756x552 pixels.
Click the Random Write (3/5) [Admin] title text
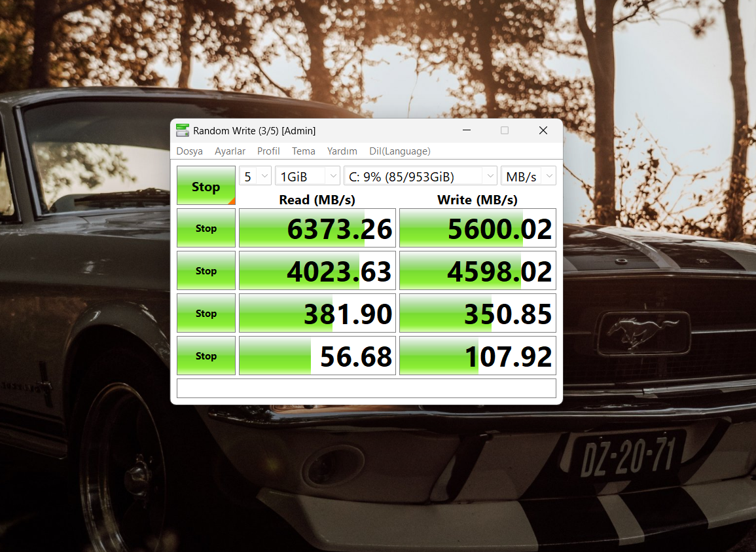tap(254, 131)
